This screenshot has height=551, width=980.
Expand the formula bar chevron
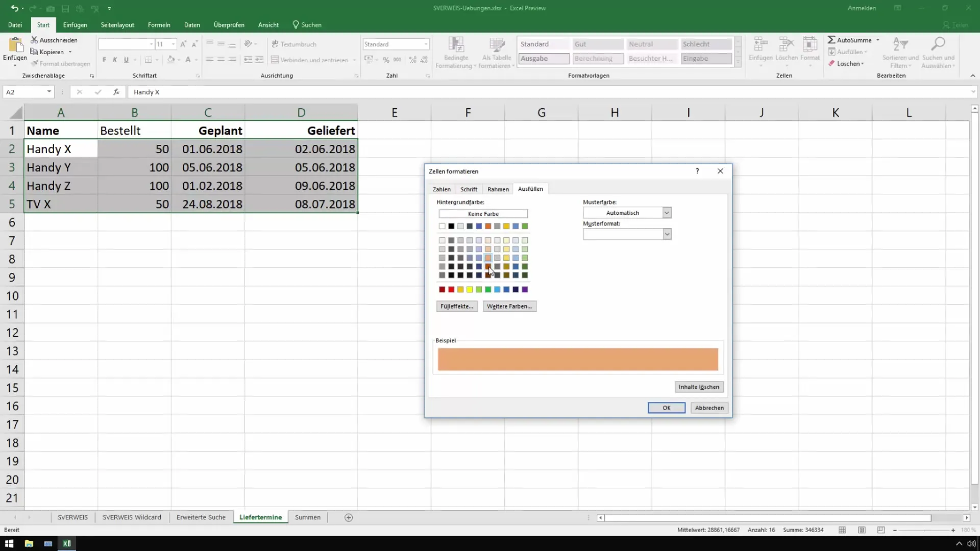click(x=973, y=92)
